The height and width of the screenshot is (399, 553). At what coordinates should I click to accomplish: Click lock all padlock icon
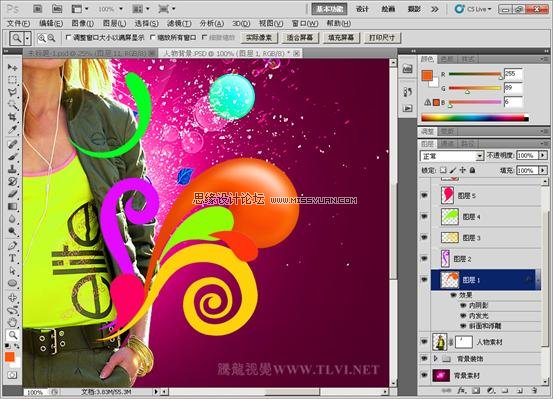point(472,170)
